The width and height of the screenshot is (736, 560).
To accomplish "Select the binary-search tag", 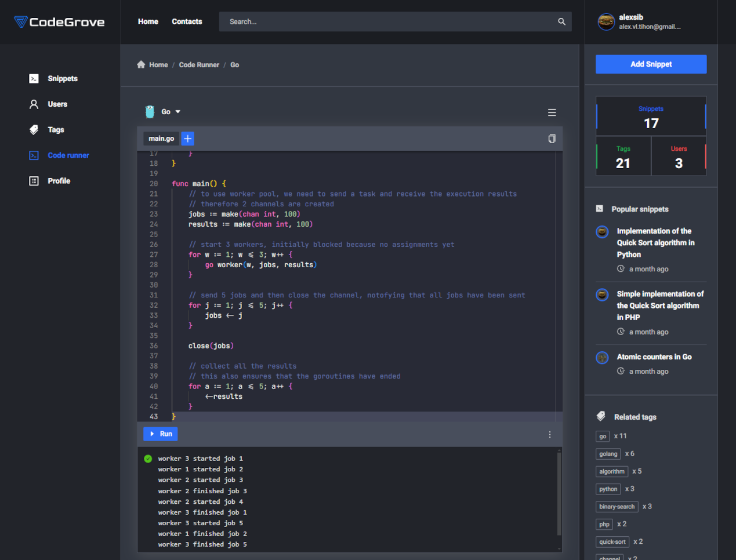I will (617, 507).
